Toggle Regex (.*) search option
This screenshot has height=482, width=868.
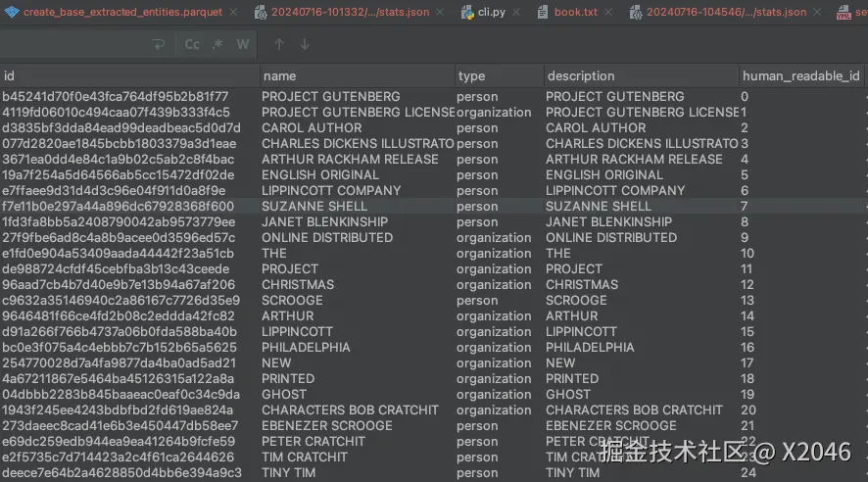click(x=217, y=44)
